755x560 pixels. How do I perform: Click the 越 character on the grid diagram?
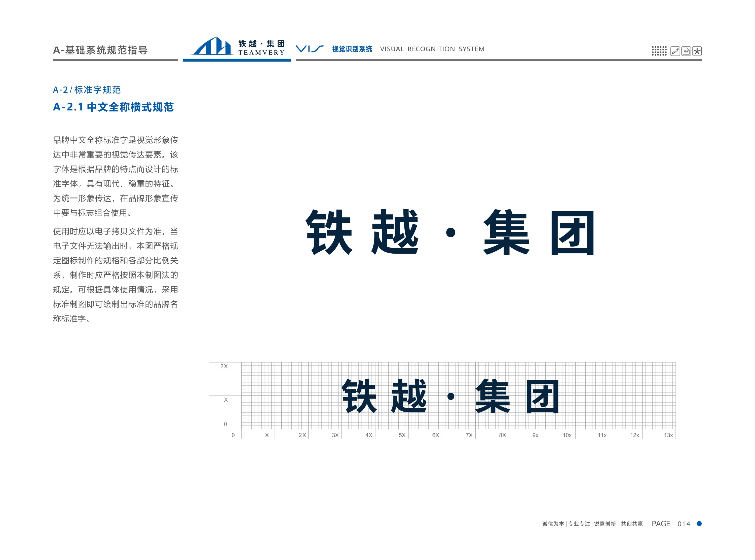(408, 396)
